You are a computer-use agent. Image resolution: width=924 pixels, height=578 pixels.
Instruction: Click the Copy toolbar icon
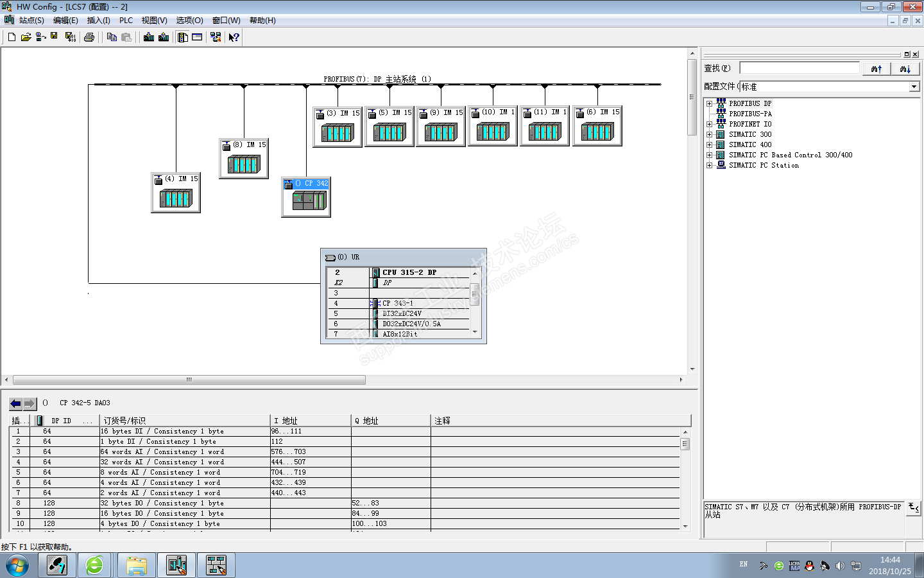point(112,37)
